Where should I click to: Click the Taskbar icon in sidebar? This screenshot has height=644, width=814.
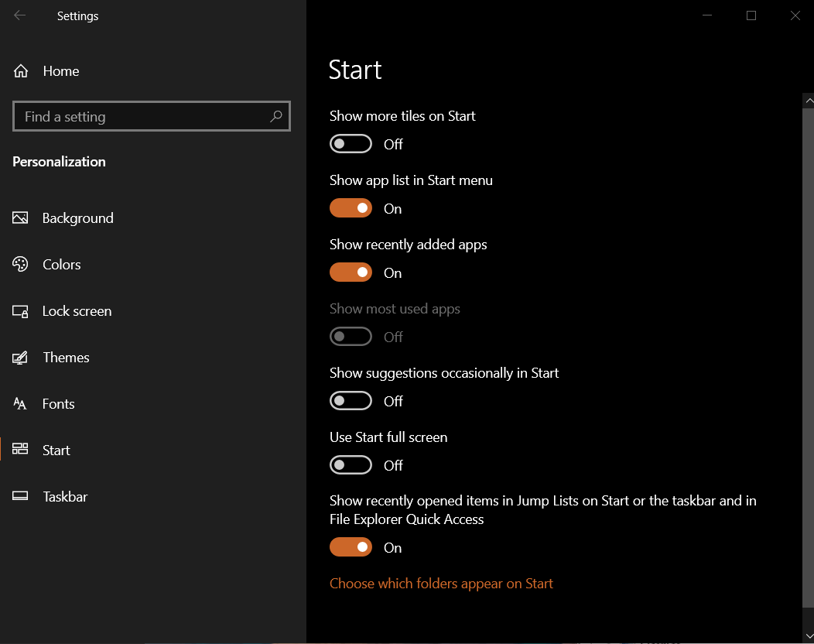(20, 496)
